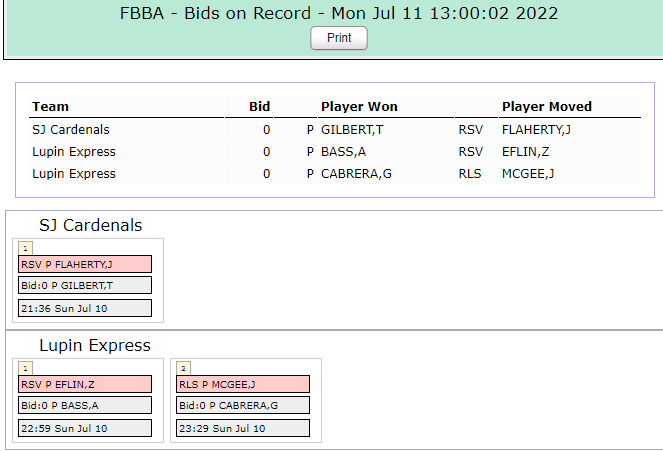Click the Lupin Express section heading
This screenshot has width=663, height=451.
(x=95, y=345)
